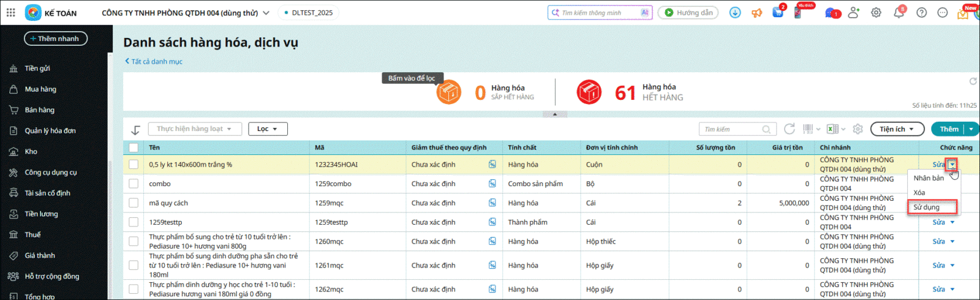Viewport: 980px width, 300px height.
Task: Click the help question mark icon
Action: click(x=921, y=13)
